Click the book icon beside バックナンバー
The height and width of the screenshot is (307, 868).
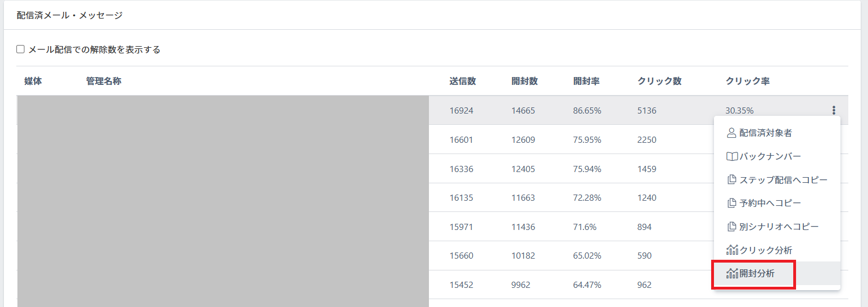click(x=731, y=156)
